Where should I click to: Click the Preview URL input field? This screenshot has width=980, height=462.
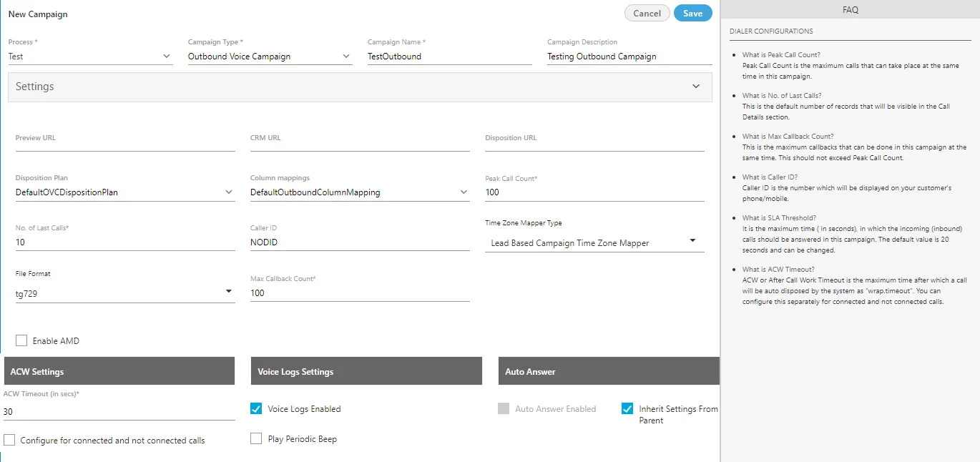125,144
